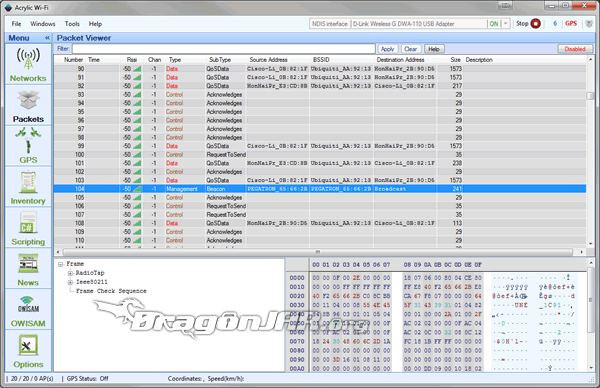
Task: Collapse the Menu sidebar with double chevron
Action: pos(47,38)
